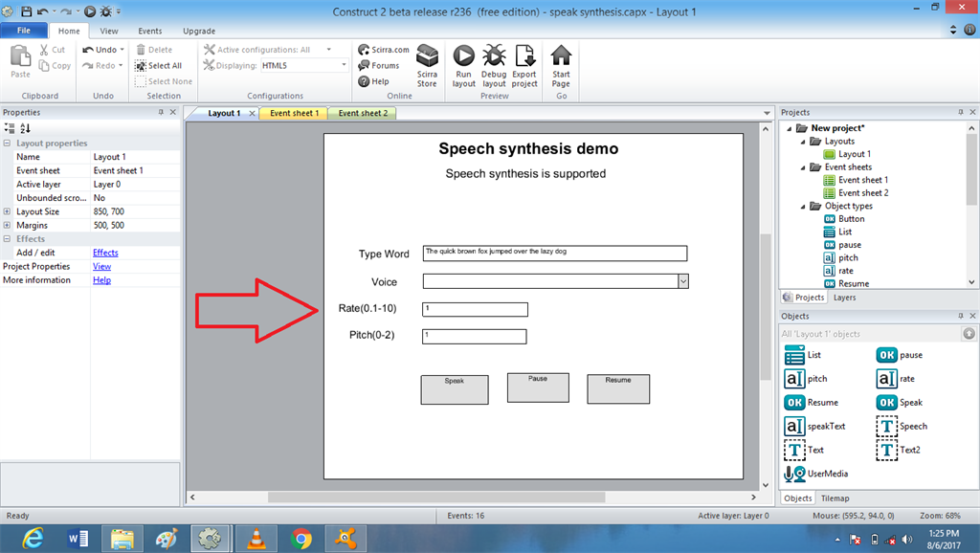Open the Scirra Forums
The image size is (980, 553).
tap(382, 65)
